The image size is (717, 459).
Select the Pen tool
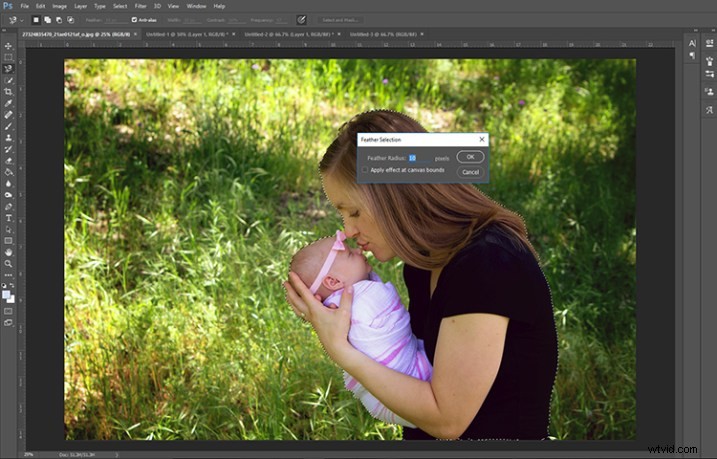[8, 207]
